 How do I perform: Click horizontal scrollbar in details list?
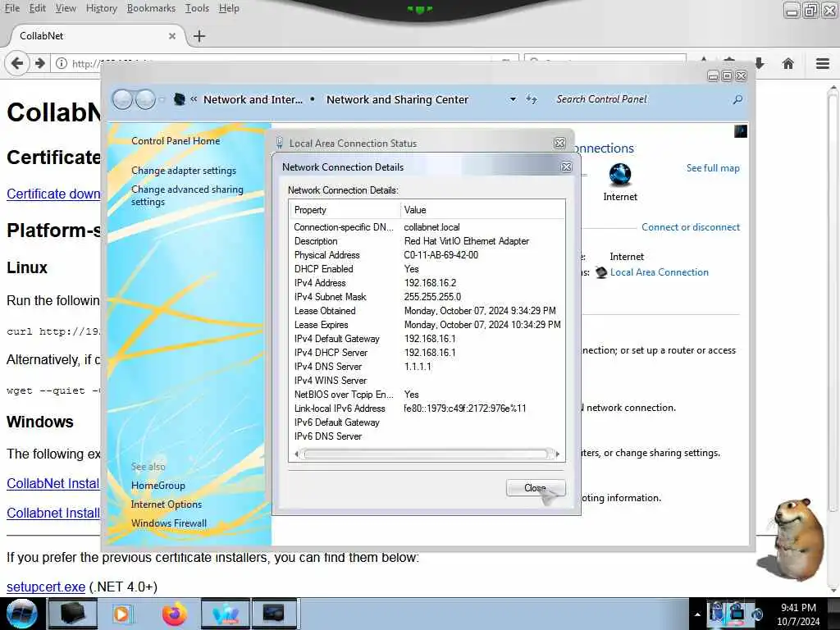pos(426,454)
